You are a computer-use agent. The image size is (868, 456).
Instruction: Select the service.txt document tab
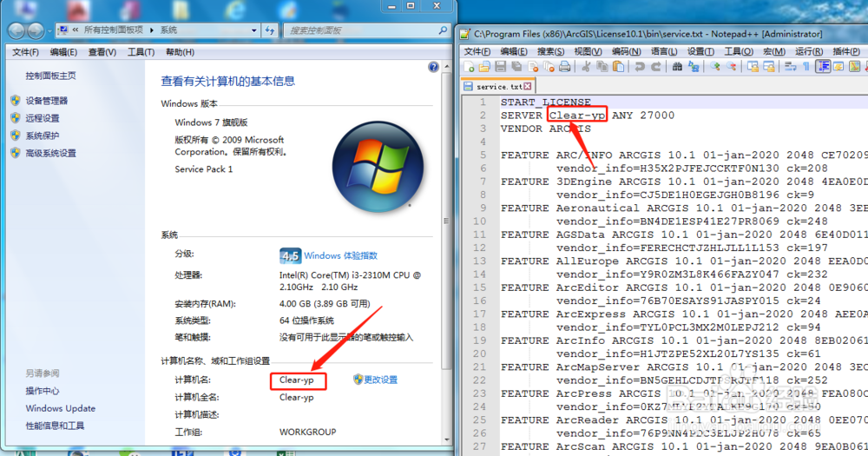coord(497,87)
